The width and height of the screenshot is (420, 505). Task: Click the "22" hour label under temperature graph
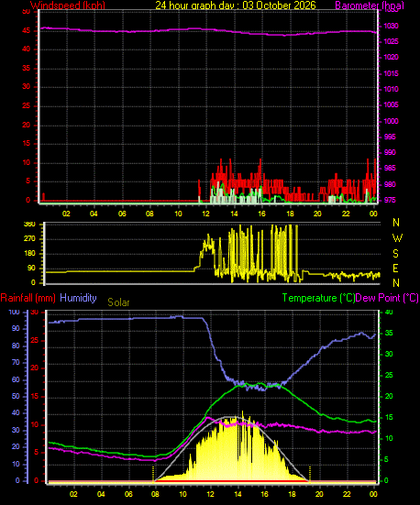tap(347, 494)
